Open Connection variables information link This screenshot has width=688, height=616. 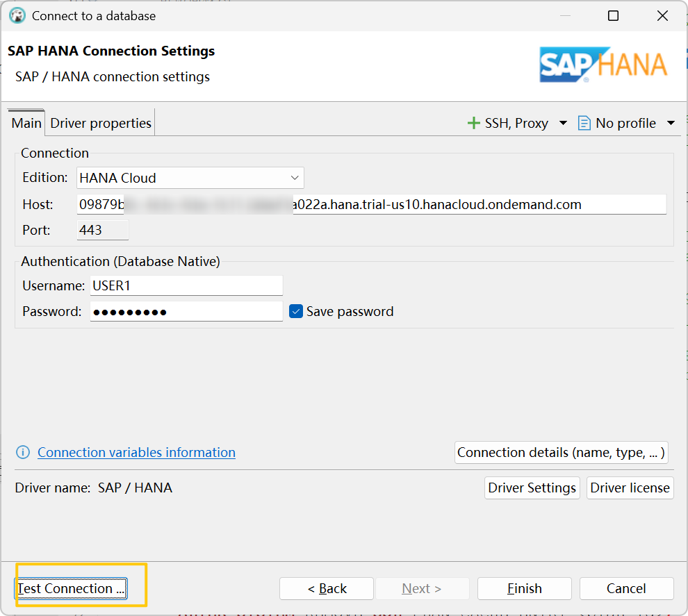click(x=136, y=452)
